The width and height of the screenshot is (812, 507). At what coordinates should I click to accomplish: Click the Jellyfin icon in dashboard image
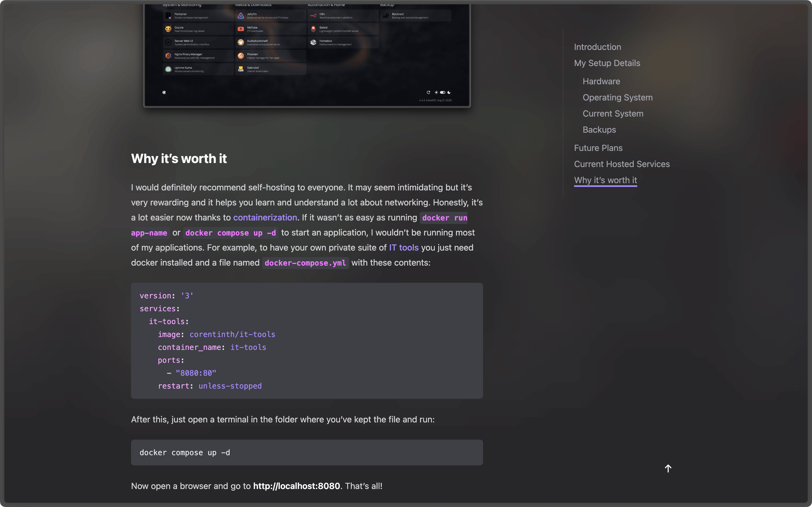tap(240, 16)
